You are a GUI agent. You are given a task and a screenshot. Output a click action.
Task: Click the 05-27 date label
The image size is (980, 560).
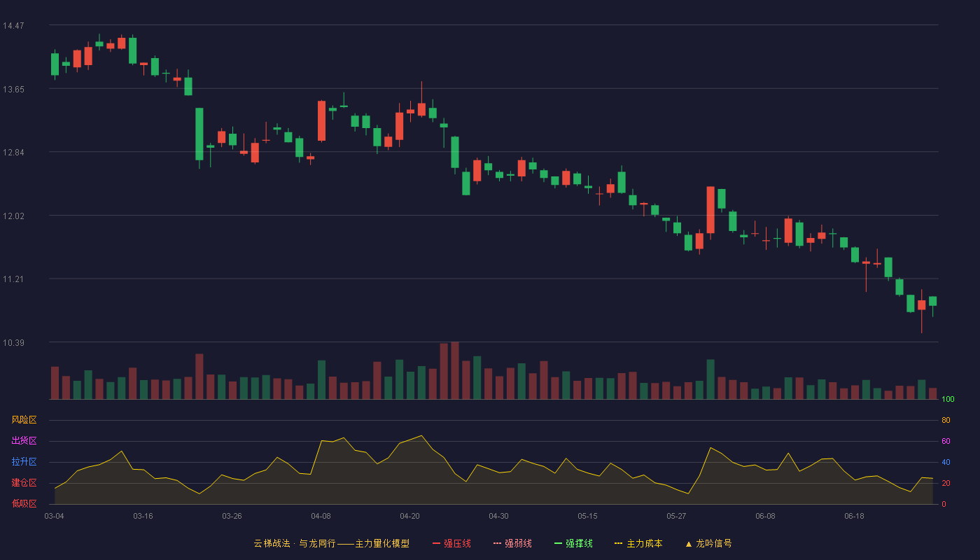pyautogui.click(x=676, y=516)
